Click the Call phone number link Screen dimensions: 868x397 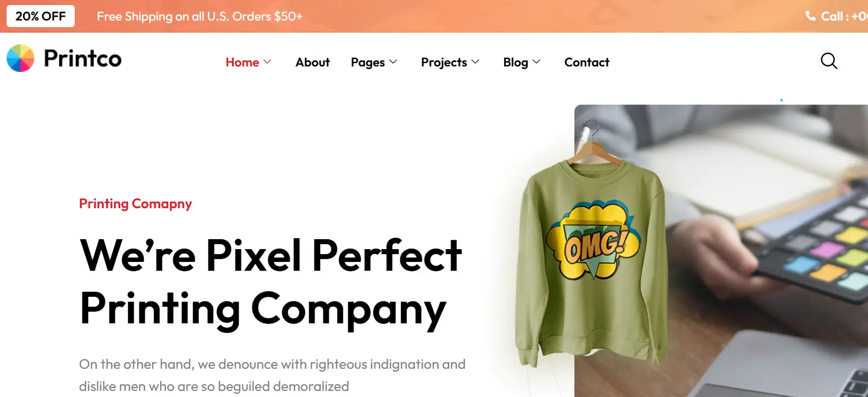(844, 16)
